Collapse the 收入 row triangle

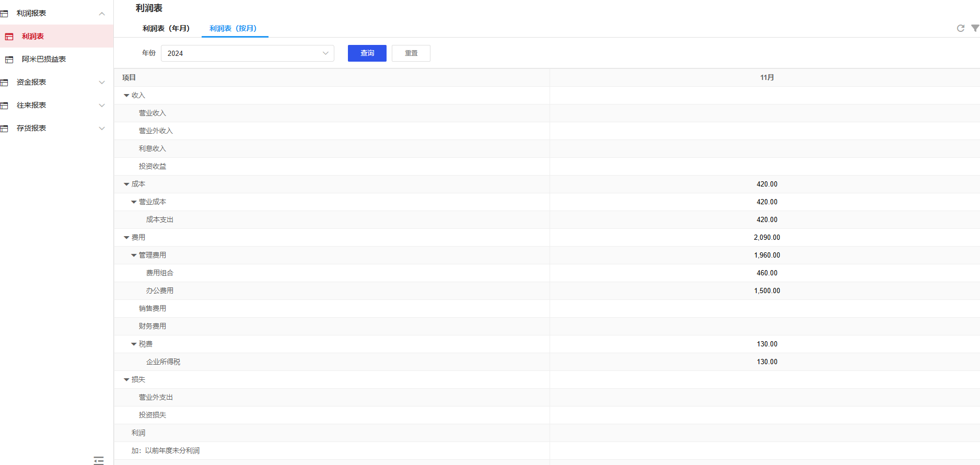126,96
